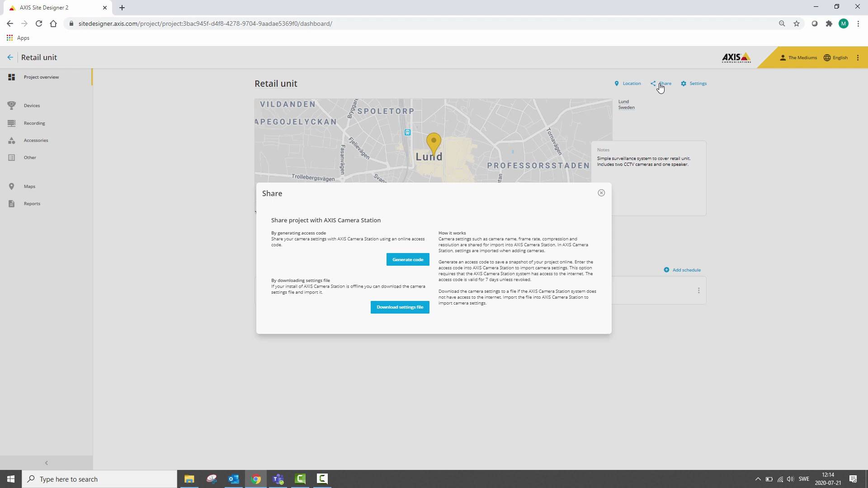Collapse the left sidebar with chevron

point(46,463)
